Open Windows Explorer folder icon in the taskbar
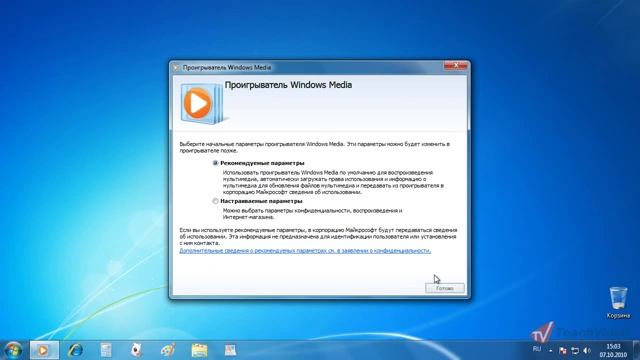This screenshot has width=640, height=360. [199, 350]
